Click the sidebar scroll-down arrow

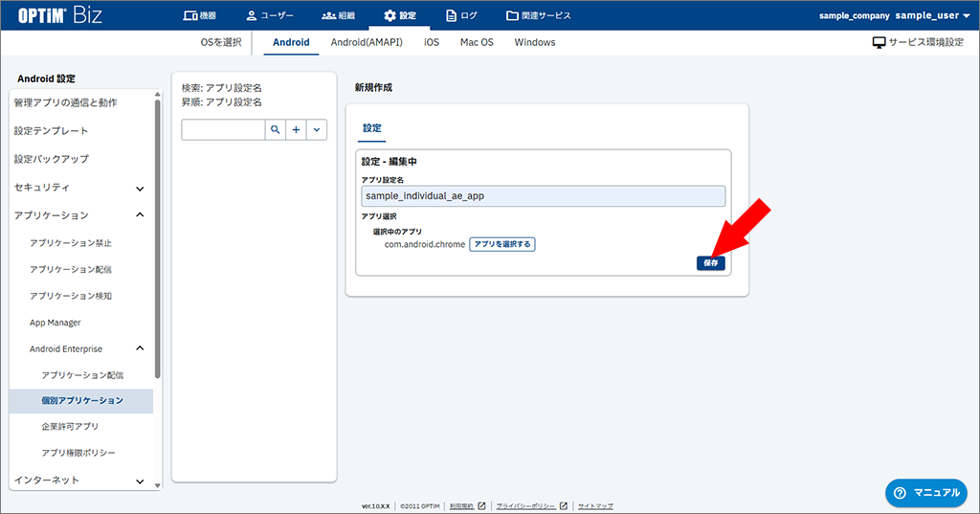[158, 485]
